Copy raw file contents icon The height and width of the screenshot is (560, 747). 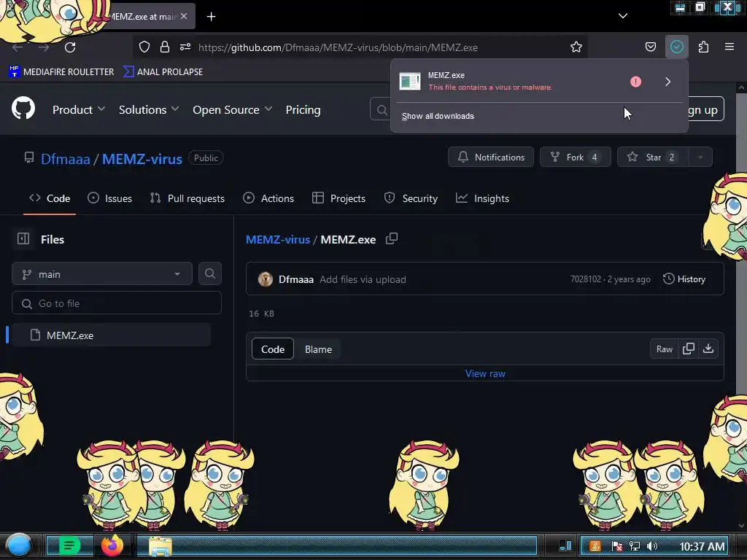[689, 349]
